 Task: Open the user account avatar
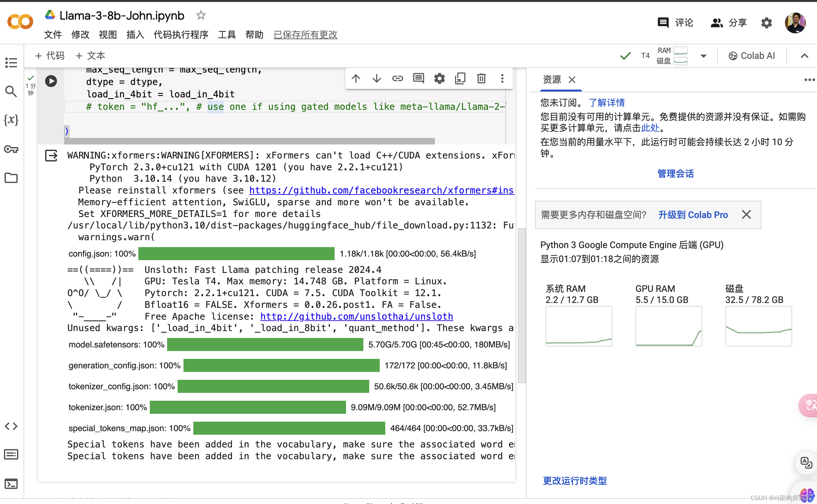point(795,23)
